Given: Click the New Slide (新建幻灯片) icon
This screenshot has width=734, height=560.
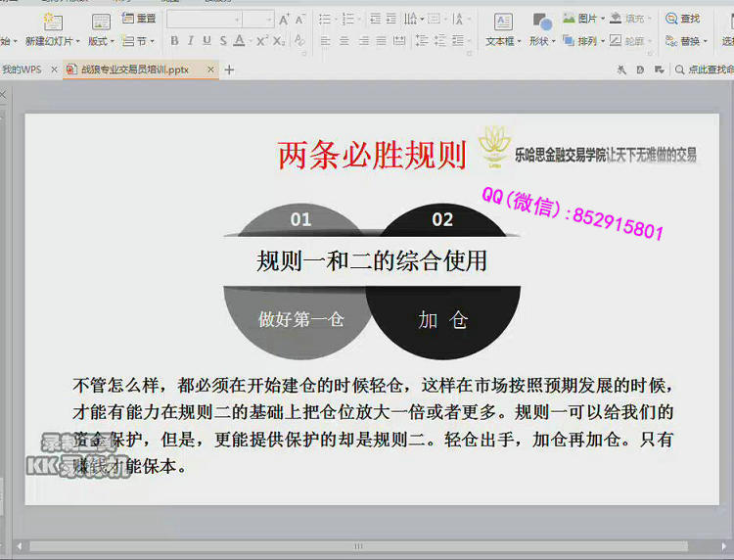Looking at the screenshot, I should click(52, 22).
